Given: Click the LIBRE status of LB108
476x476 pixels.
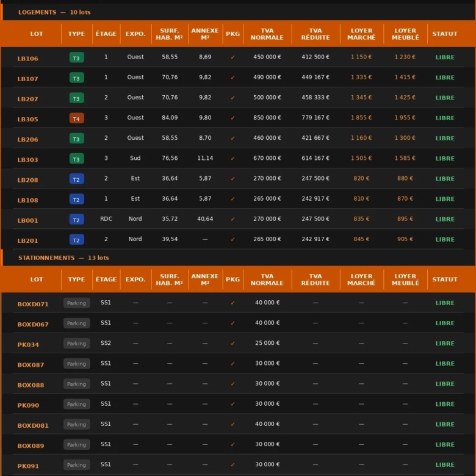Looking at the screenshot, I should (x=445, y=199).
